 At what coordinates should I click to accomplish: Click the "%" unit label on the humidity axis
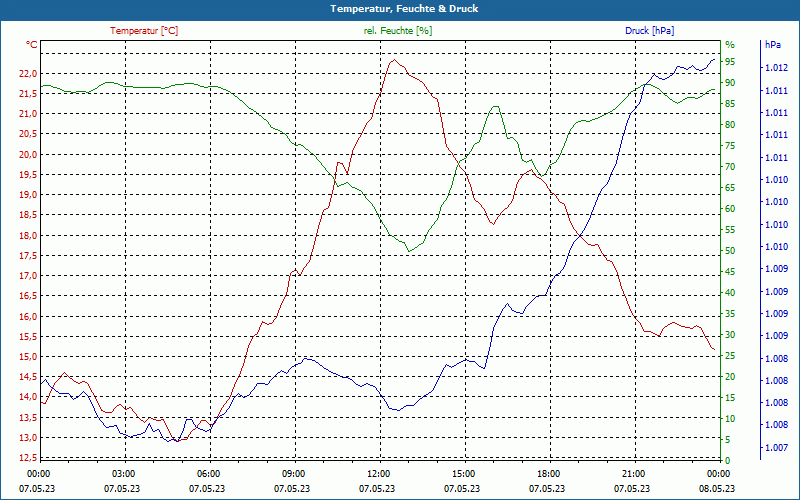tap(730, 45)
